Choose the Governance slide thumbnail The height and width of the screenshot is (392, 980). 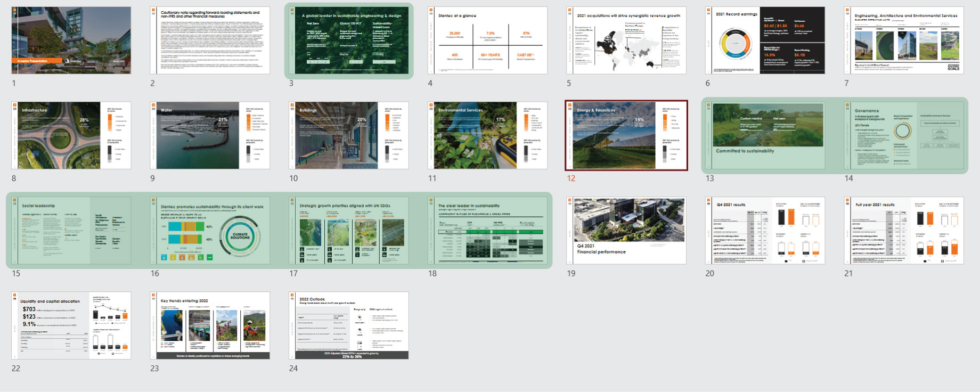(904, 136)
